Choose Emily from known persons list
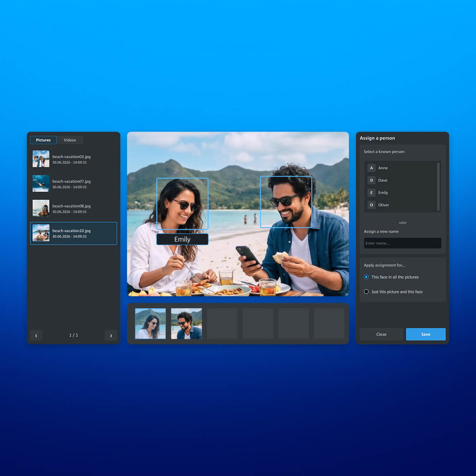Viewport: 476px width, 476px height. (401, 192)
